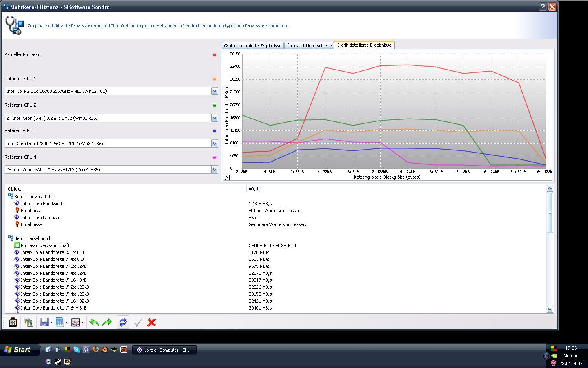
Task: Click the results list scroll down arrow
Action: [x=550, y=310]
